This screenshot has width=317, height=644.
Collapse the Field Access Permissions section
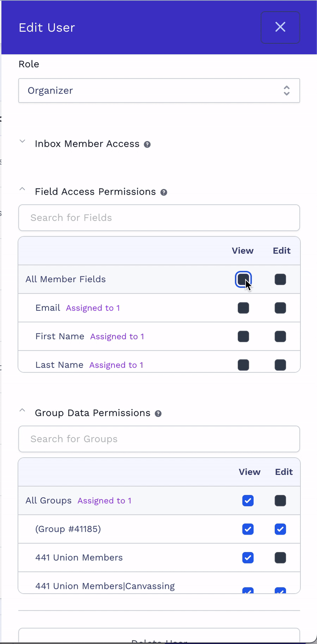point(23,189)
